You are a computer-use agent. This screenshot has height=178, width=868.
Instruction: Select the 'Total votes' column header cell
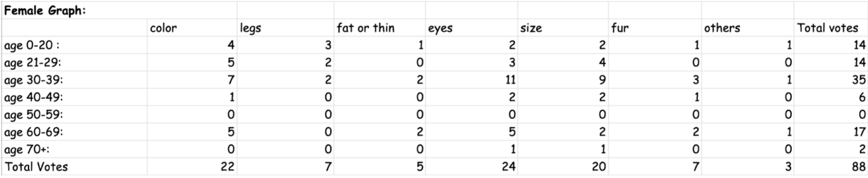pyautogui.click(x=828, y=28)
